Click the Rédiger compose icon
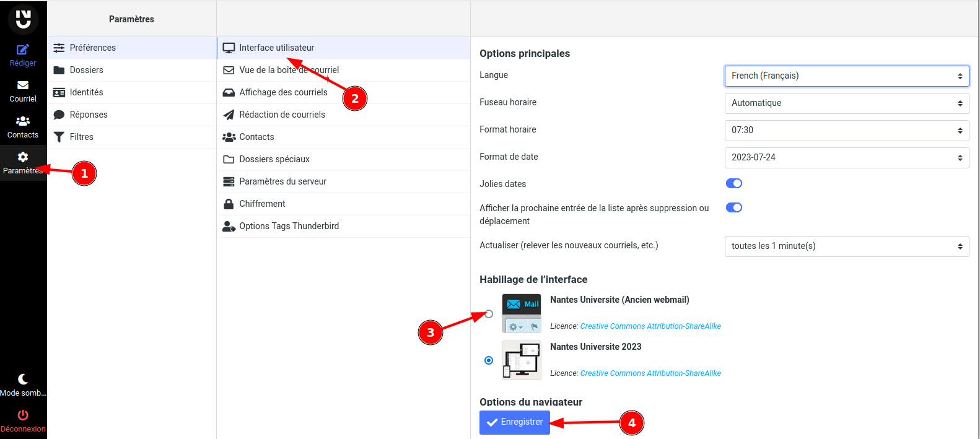Image resolution: width=980 pixels, height=439 pixels. (23, 50)
